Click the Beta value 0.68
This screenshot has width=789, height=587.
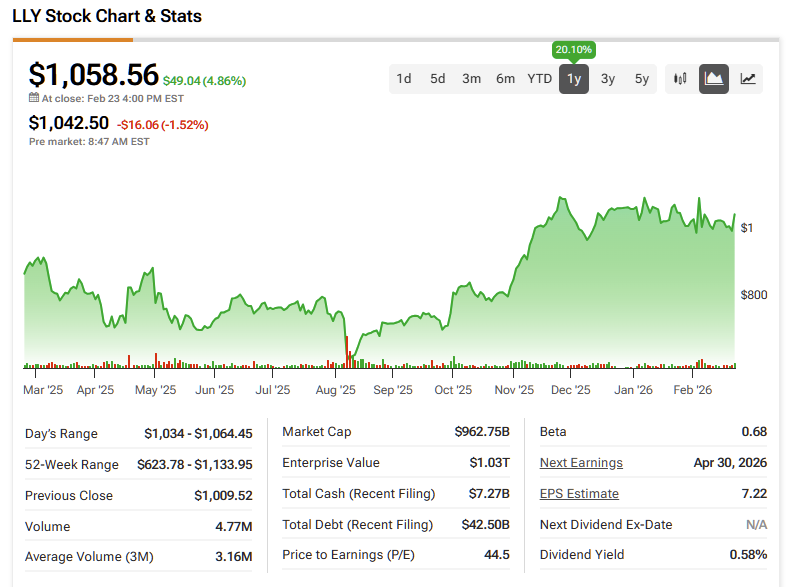754,432
